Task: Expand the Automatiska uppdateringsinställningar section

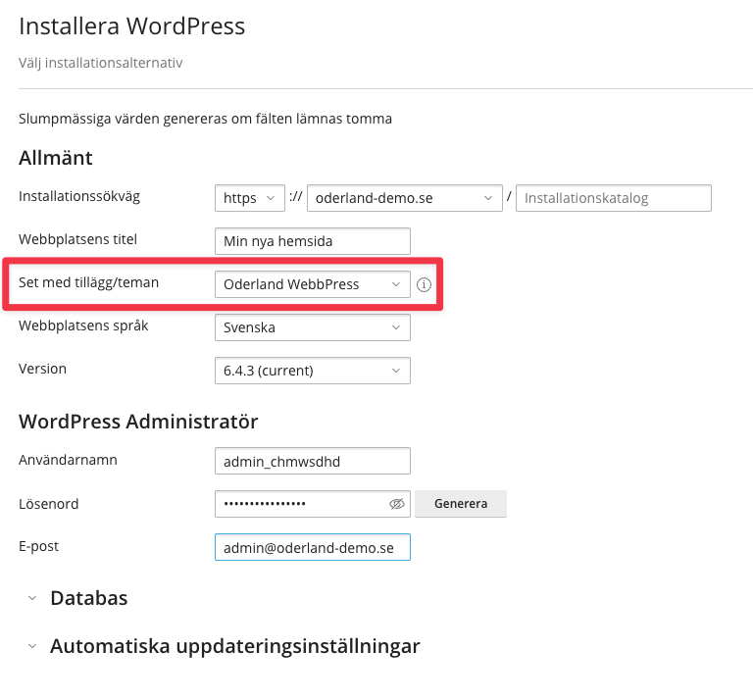Action: point(234,646)
